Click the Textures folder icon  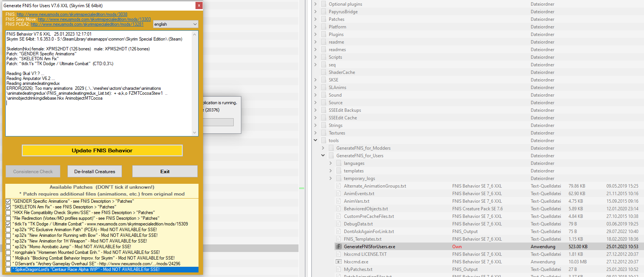click(x=324, y=133)
